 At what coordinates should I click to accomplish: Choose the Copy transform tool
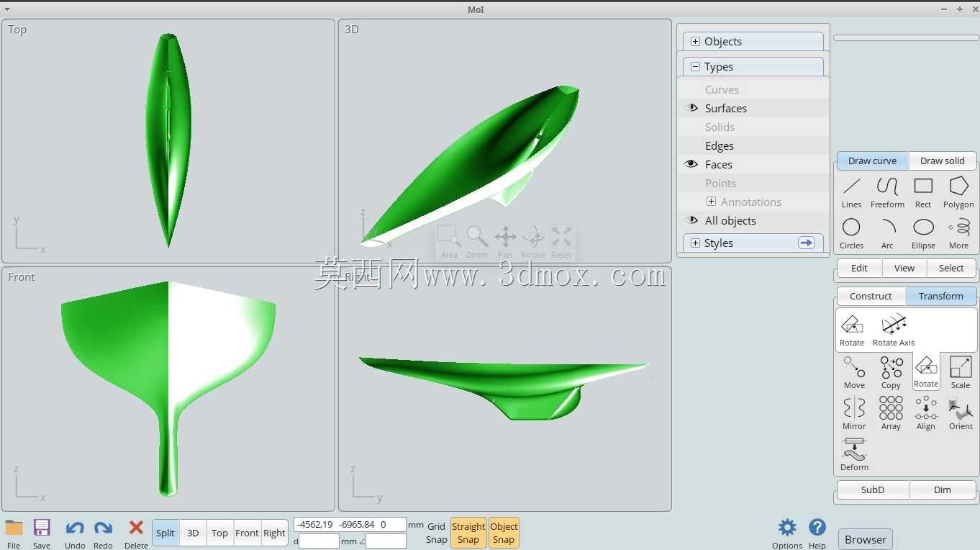pos(891,373)
